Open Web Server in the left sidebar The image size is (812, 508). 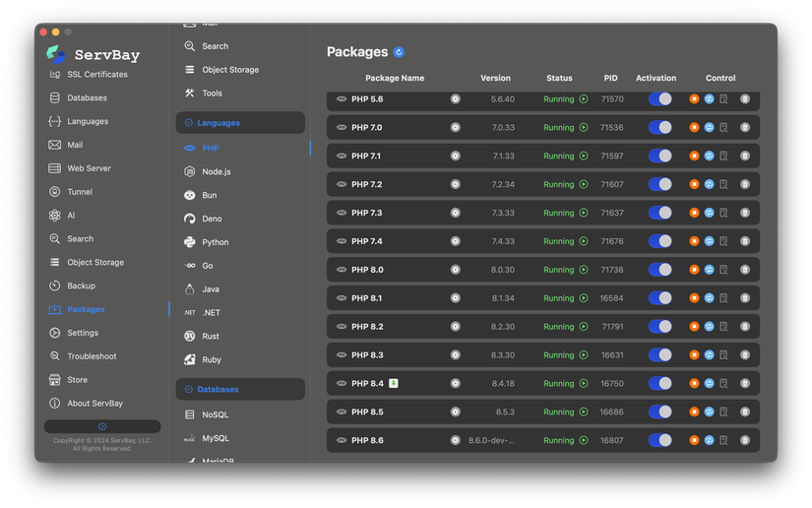click(x=89, y=168)
